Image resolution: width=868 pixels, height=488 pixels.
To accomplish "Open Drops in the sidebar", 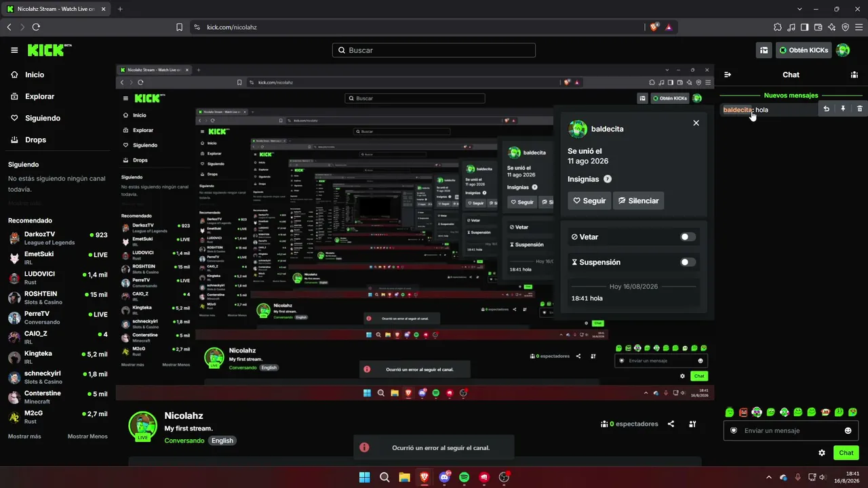I will pyautogui.click(x=58, y=140).
